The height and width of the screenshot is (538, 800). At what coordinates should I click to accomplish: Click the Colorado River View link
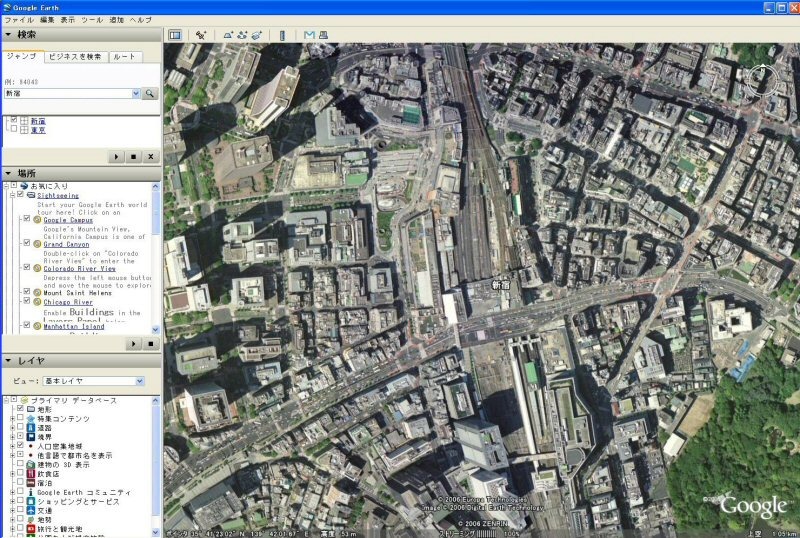point(80,268)
